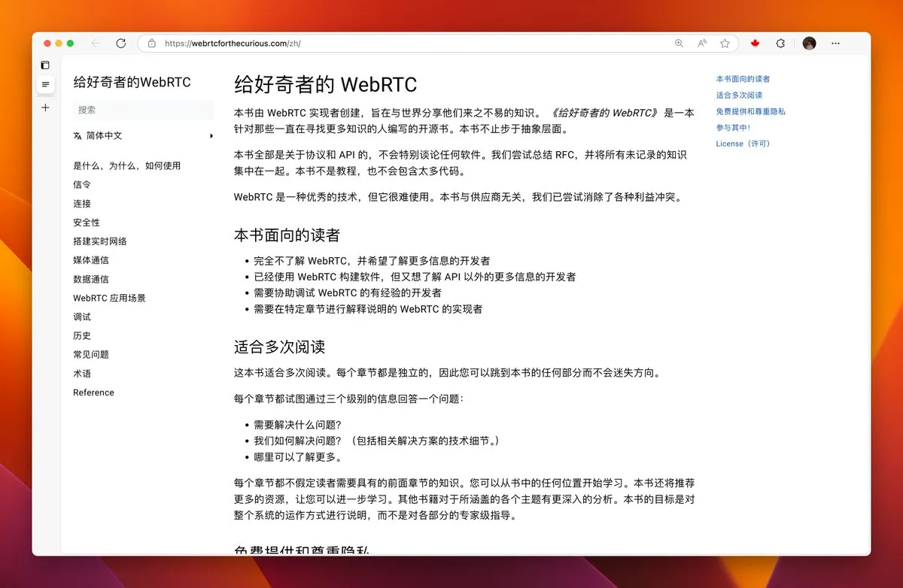The image size is (903, 588).
Task: Open the Extensions puzzle piece icon
Action: tap(780, 44)
